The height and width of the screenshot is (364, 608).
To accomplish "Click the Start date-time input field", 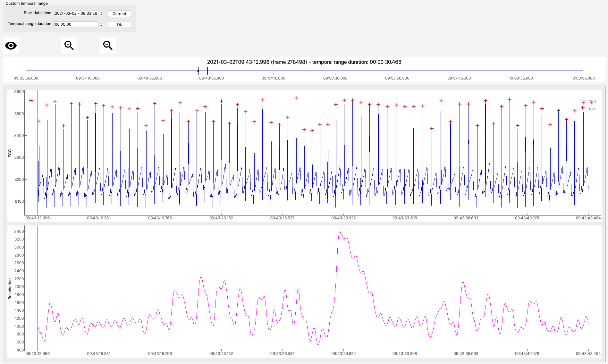I will click(x=76, y=13).
